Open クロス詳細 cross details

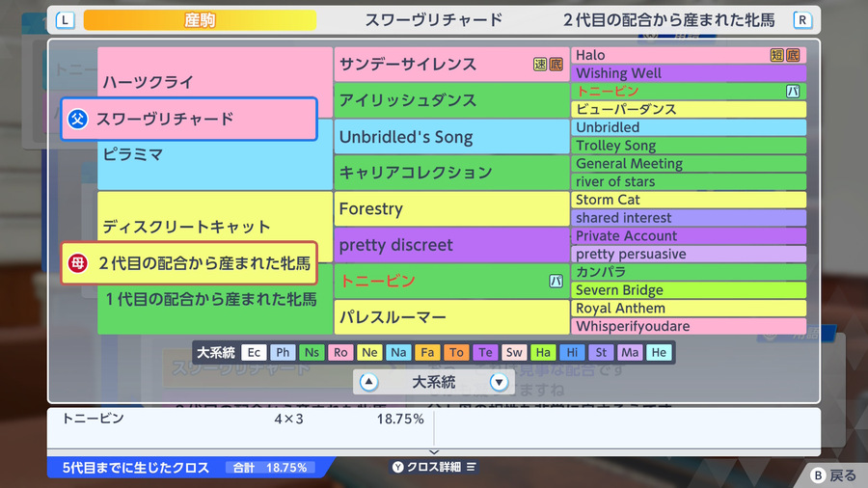(434, 467)
